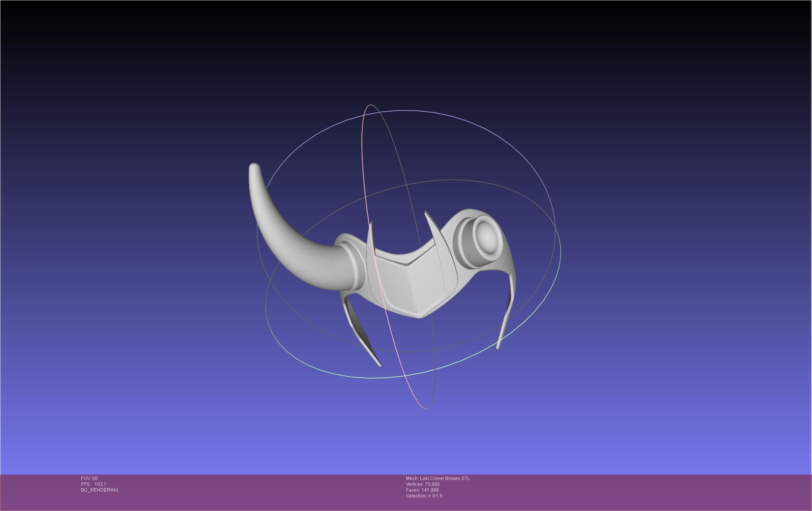Click the 'FPS: 103.1' readout

[93, 484]
